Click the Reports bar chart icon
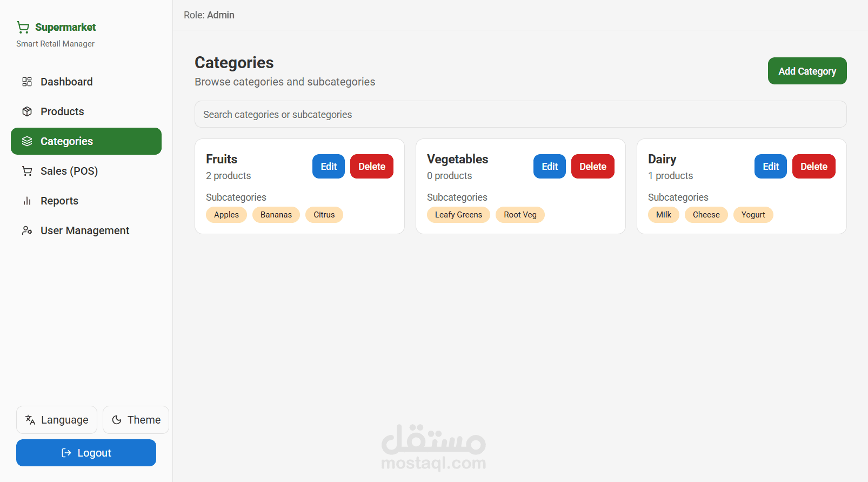 coord(27,201)
